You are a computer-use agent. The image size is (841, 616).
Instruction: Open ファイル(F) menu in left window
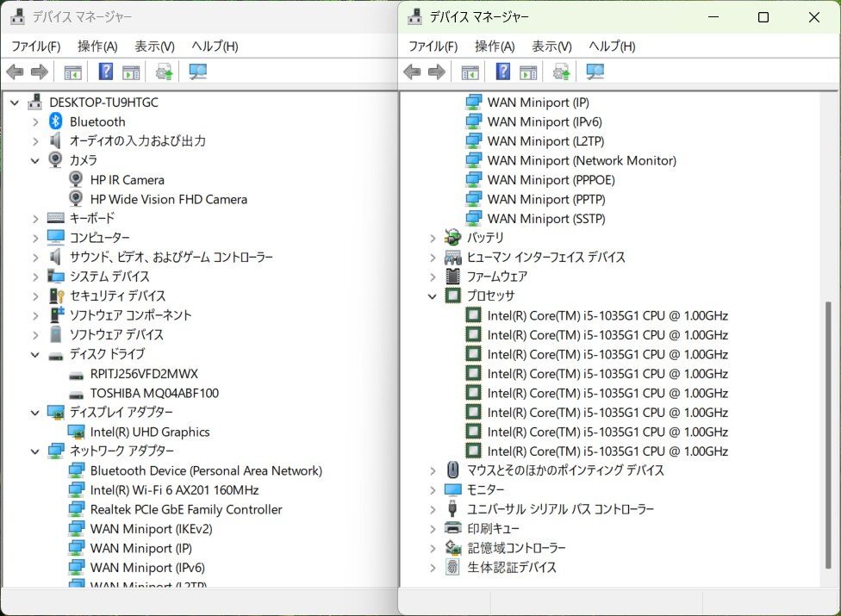click(36, 47)
